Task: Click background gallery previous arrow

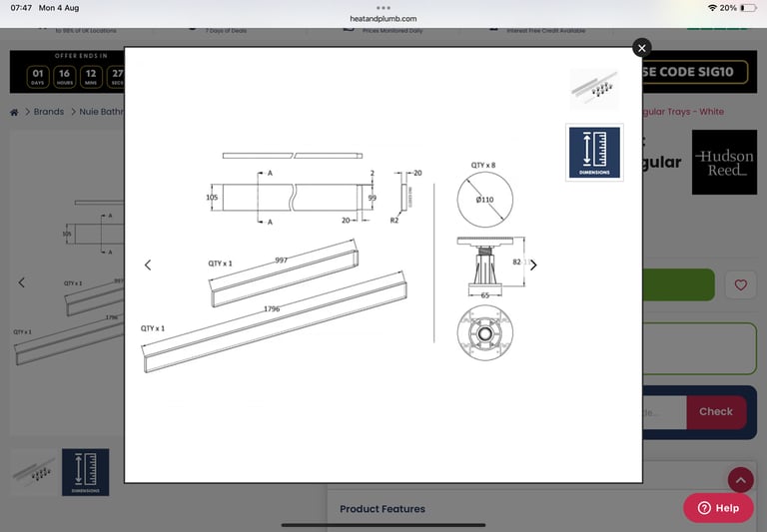Action: pyautogui.click(x=22, y=282)
